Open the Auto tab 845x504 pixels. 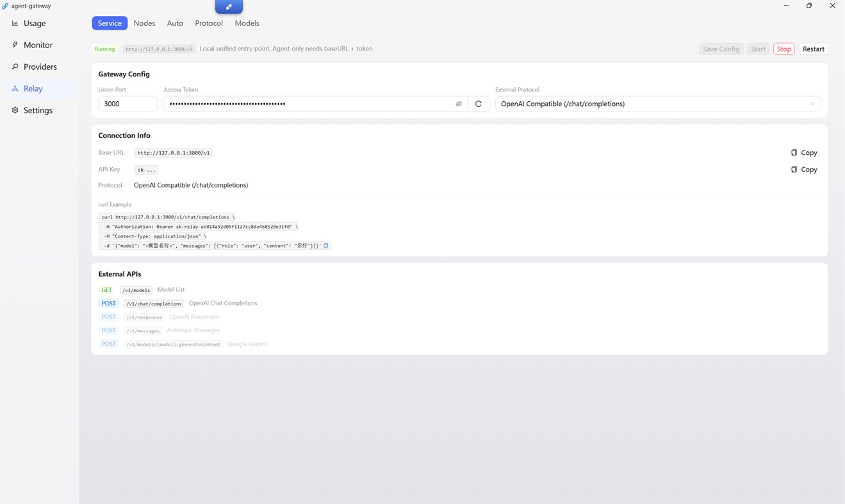pyautogui.click(x=175, y=23)
